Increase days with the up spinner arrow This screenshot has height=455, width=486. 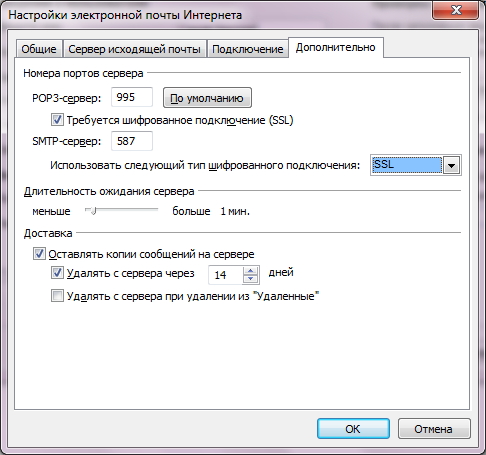[251, 271]
